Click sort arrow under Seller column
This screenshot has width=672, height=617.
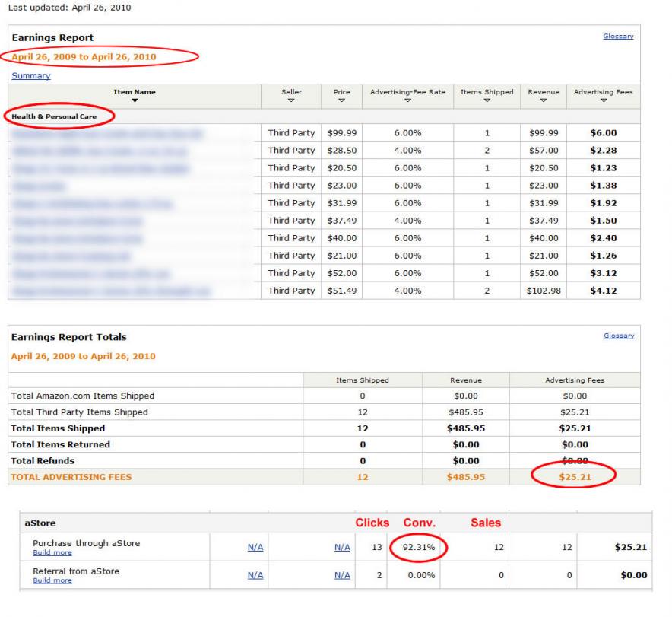291,100
